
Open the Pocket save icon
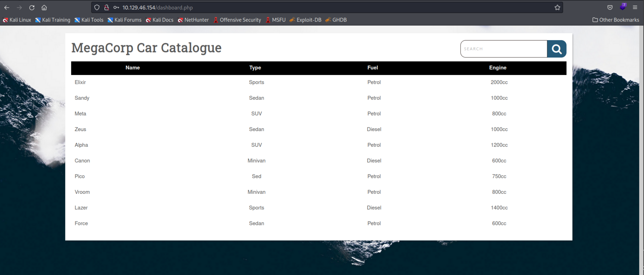(610, 8)
